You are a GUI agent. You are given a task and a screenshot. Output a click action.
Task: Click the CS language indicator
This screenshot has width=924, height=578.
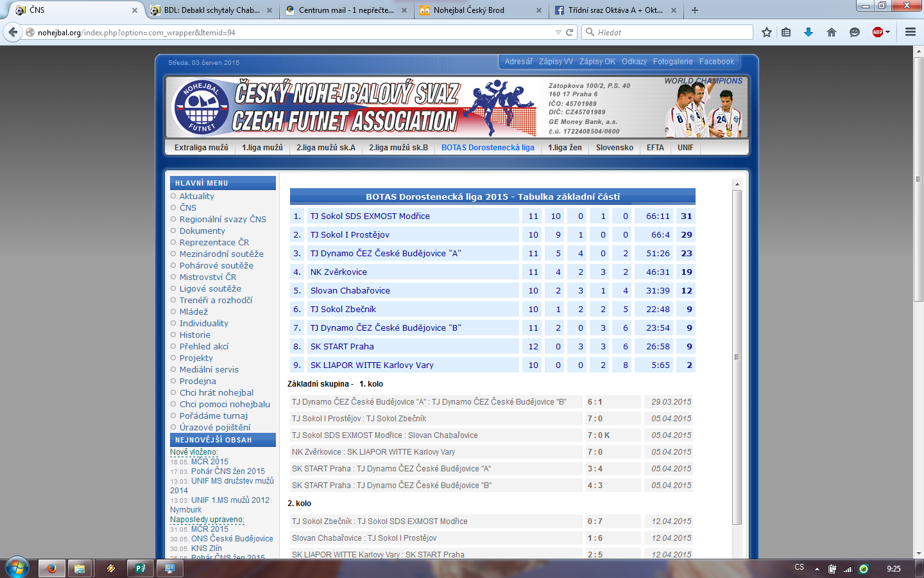click(799, 568)
